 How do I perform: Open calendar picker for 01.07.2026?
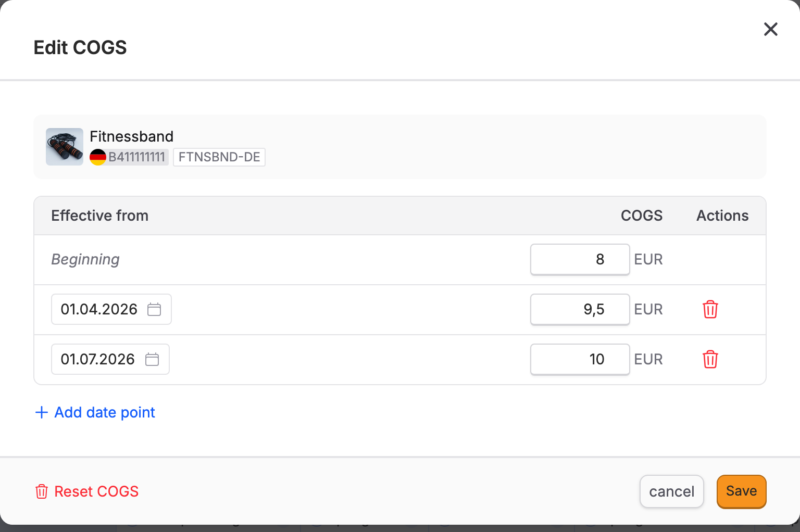pyautogui.click(x=152, y=359)
